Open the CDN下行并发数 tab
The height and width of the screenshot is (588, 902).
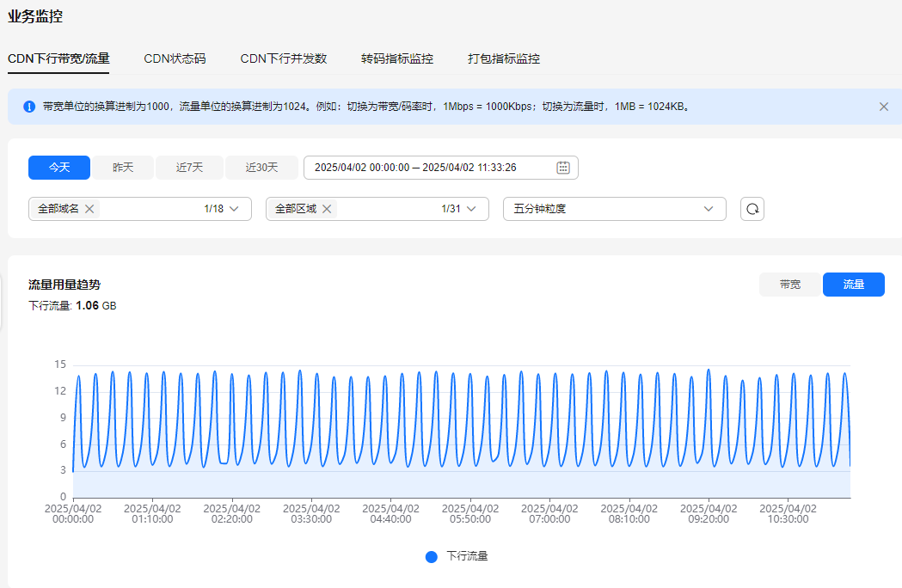pyautogui.click(x=284, y=58)
